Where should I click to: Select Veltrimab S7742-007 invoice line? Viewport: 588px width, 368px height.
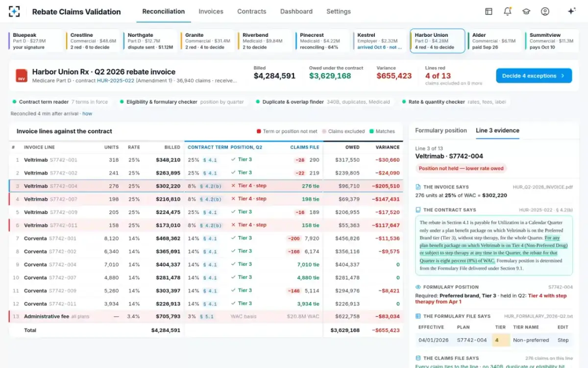pyautogui.click(x=206, y=199)
